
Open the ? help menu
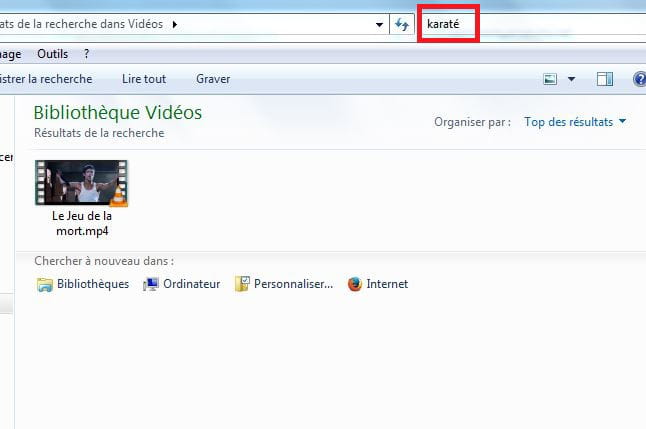click(x=86, y=54)
